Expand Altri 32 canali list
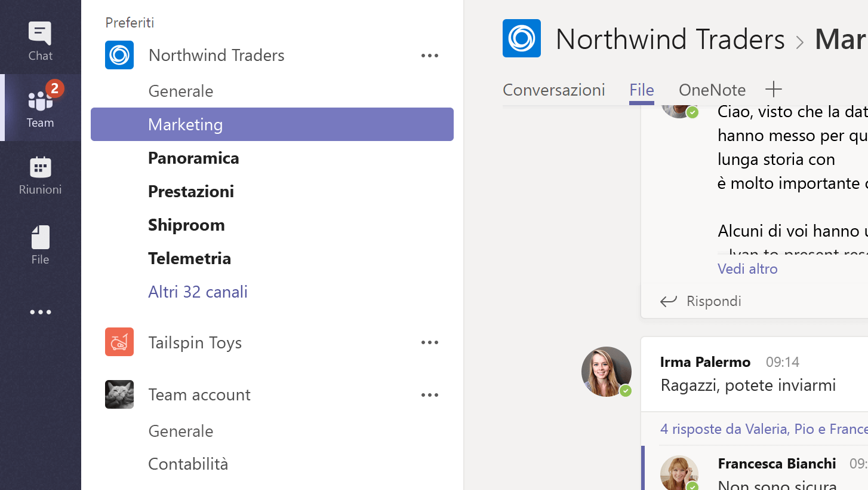The height and width of the screenshot is (490, 868). tap(198, 292)
